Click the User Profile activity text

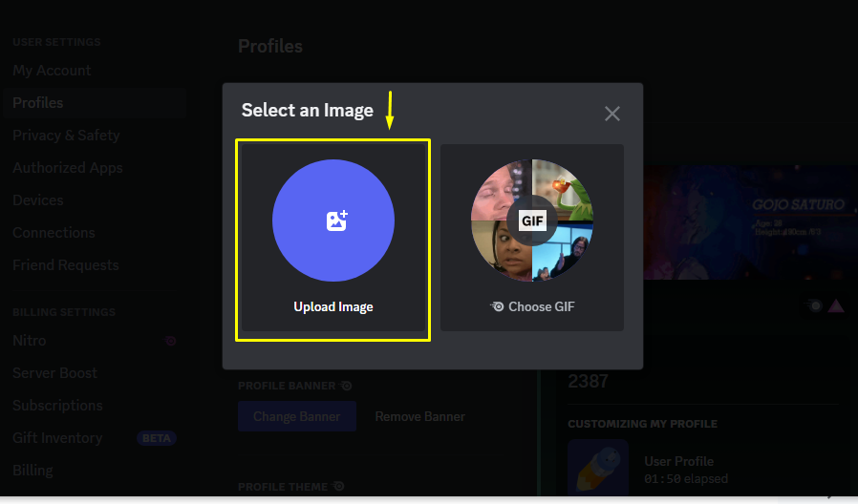pyautogui.click(x=678, y=461)
